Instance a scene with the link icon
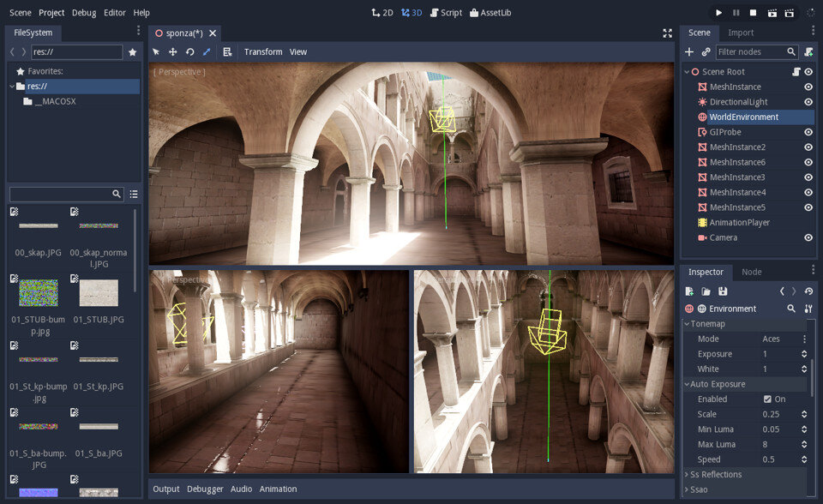 point(706,52)
